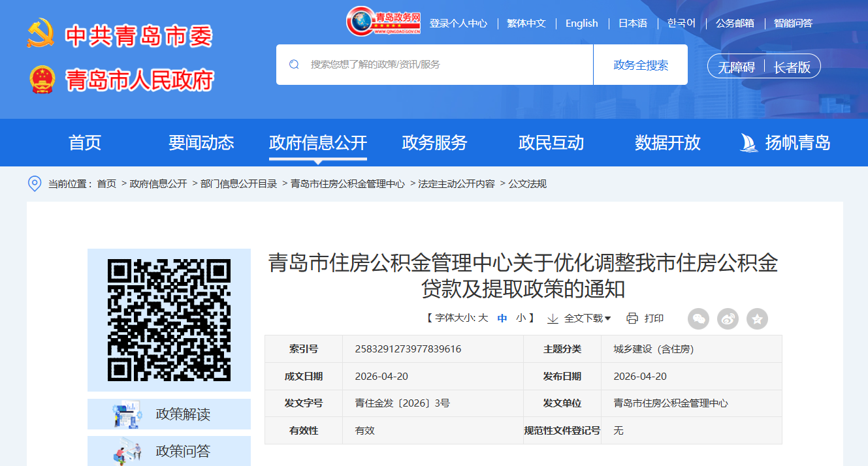The height and width of the screenshot is (466, 868).
Task: Share article to QZone
Action: coord(757,318)
